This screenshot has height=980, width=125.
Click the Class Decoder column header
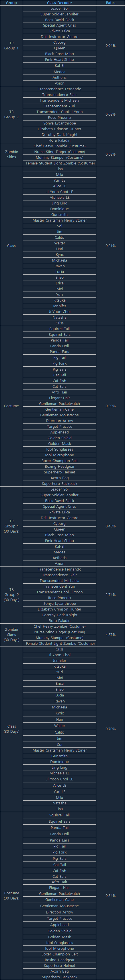[x=59, y=3]
